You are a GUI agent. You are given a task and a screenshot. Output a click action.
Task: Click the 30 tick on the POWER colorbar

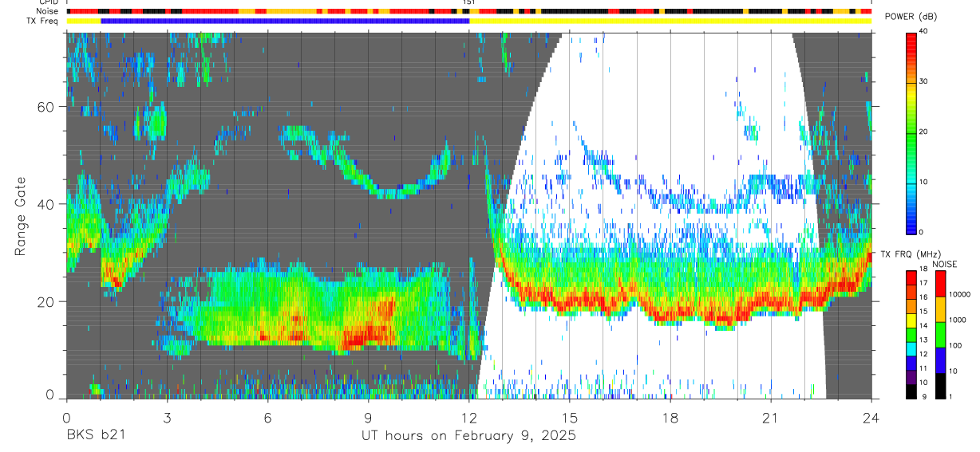(x=923, y=81)
